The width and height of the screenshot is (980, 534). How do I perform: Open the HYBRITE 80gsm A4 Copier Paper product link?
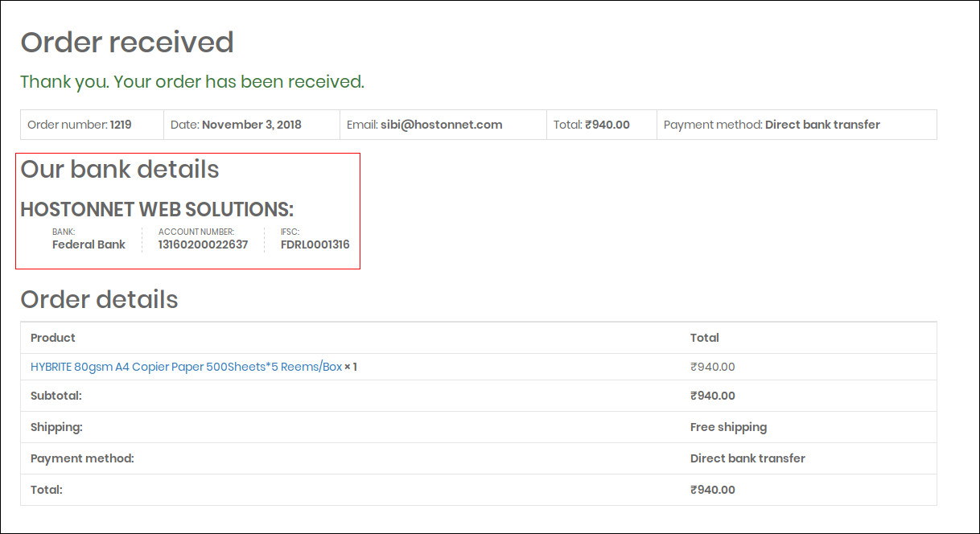click(186, 367)
